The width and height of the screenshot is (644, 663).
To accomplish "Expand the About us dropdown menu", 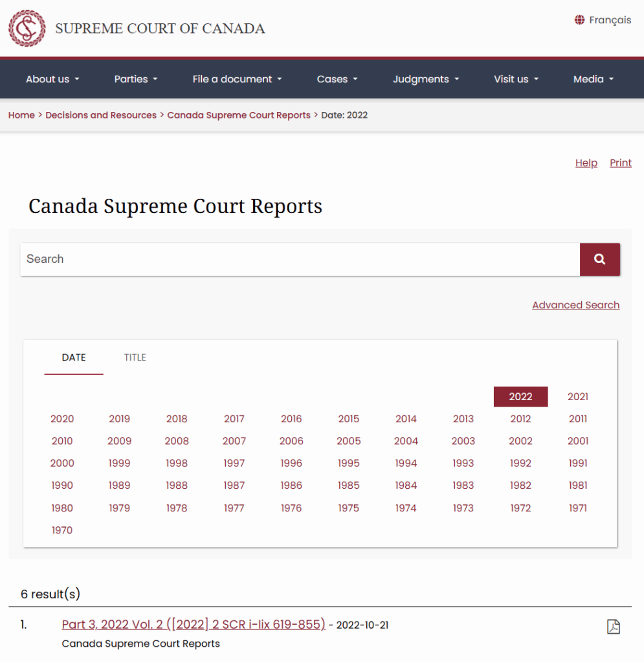I will point(52,79).
